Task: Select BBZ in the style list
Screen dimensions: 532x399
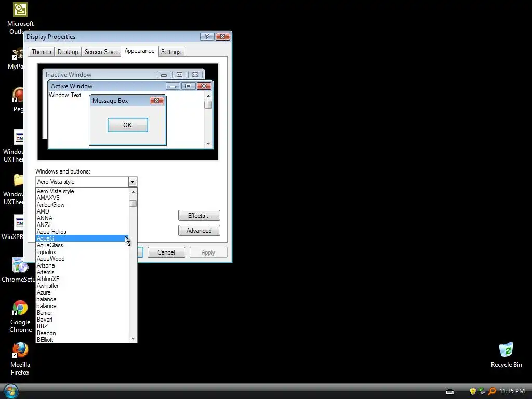Action: coord(82,326)
